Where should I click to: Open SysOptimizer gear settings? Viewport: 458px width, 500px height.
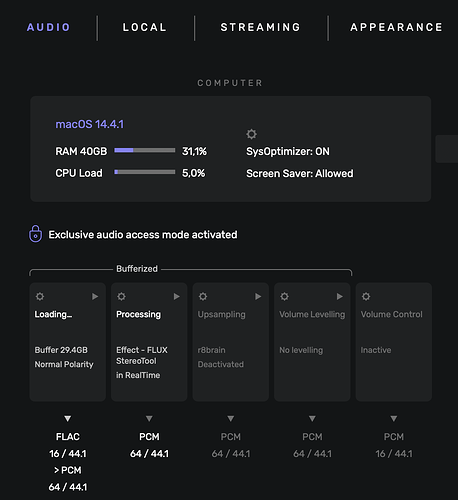click(251, 134)
